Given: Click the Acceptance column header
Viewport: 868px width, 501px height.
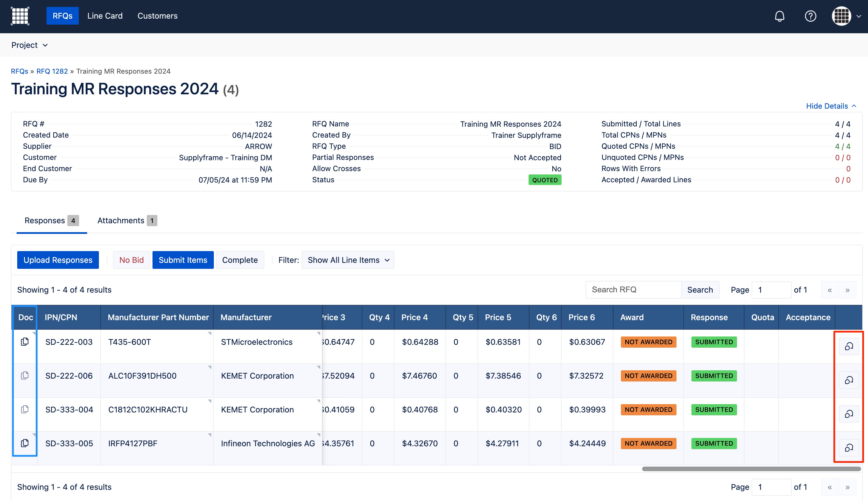Looking at the screenshot, I should click(807, 317).
